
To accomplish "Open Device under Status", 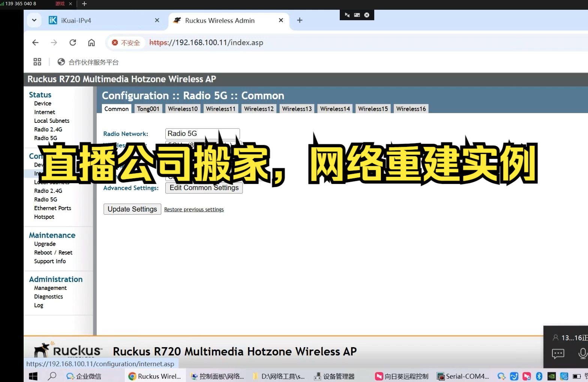I will click(43, 103).
